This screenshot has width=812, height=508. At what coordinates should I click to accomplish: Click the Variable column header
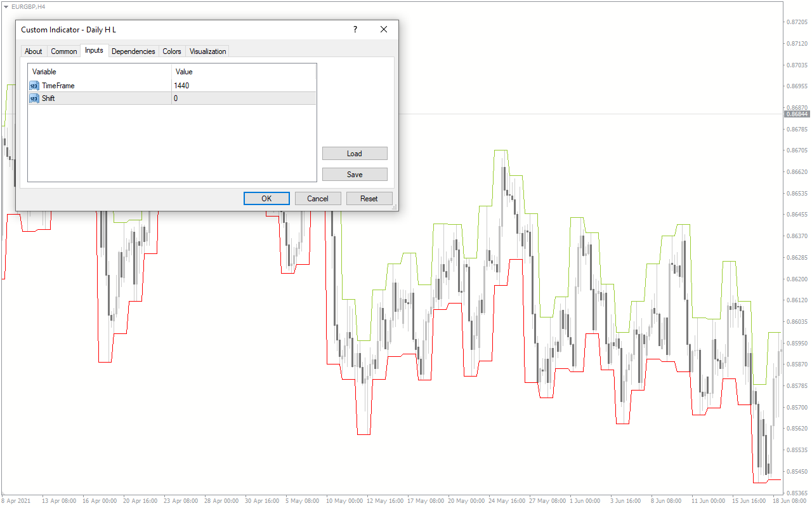[x=100, y=72]
